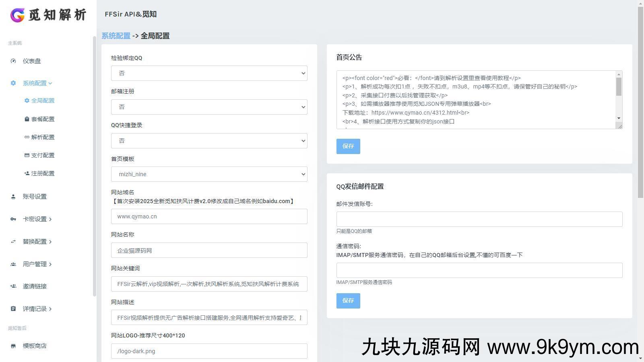The width and height of the screenshot is (644, 362).
Task: Save the homepage announcement
Action: point(348,146)
